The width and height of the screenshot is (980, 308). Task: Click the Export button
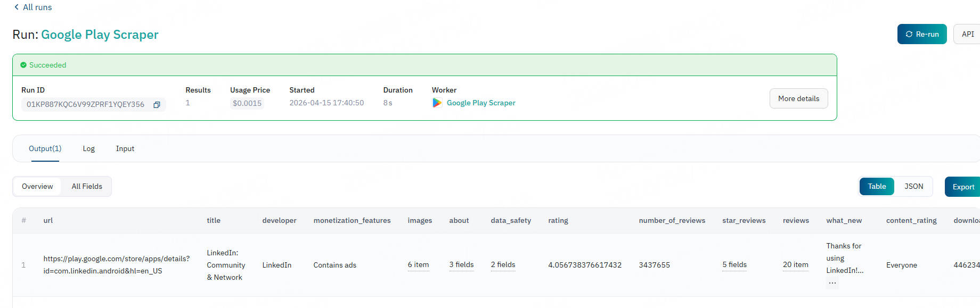(963, 187)
